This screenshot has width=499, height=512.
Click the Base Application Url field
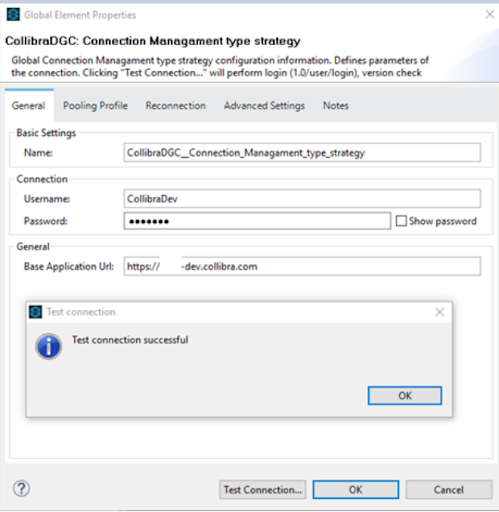[302, 266]
